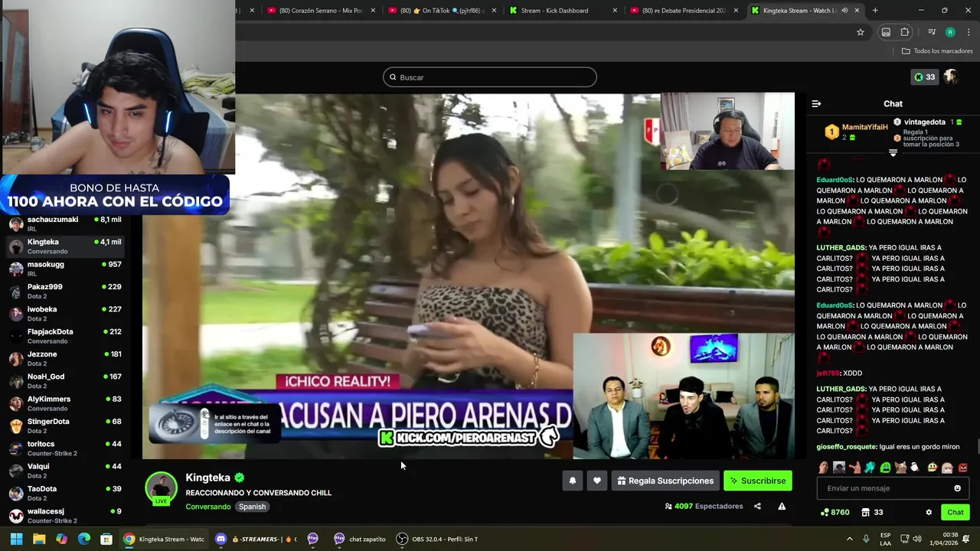Switch to Corazón Serrano Mix tab
The height and width of the screenshot is (551, 980).
[322, 11]
